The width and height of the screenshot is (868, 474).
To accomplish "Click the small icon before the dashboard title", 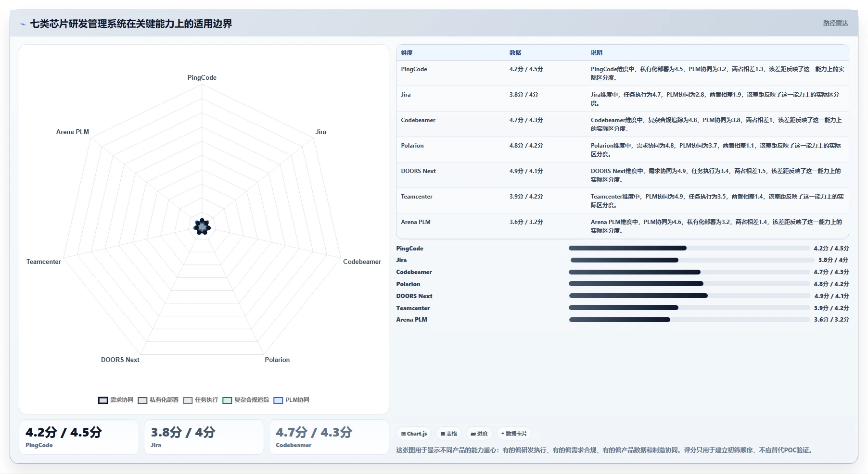I will 23,24.
